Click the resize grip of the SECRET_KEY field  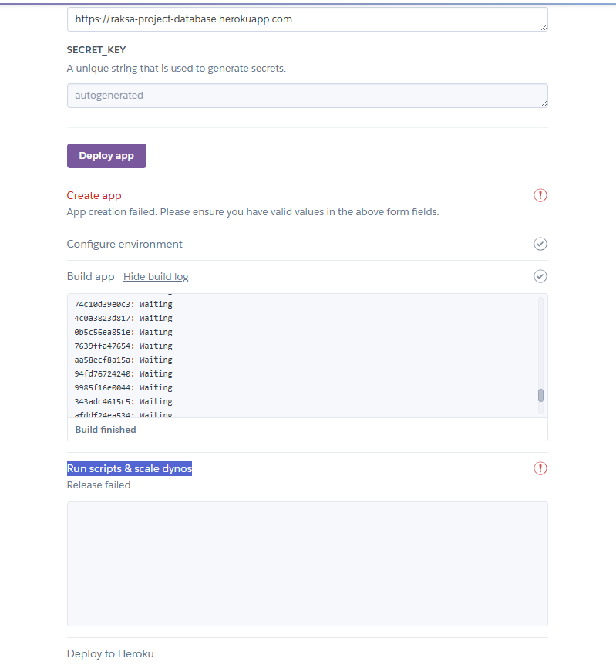click(544, 103)
